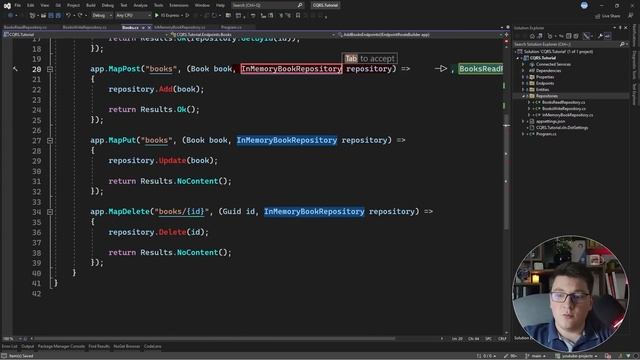This screenshot has height=360, width=640.
Task: Click the main branch in status bar
Action: tap(535, 356)
